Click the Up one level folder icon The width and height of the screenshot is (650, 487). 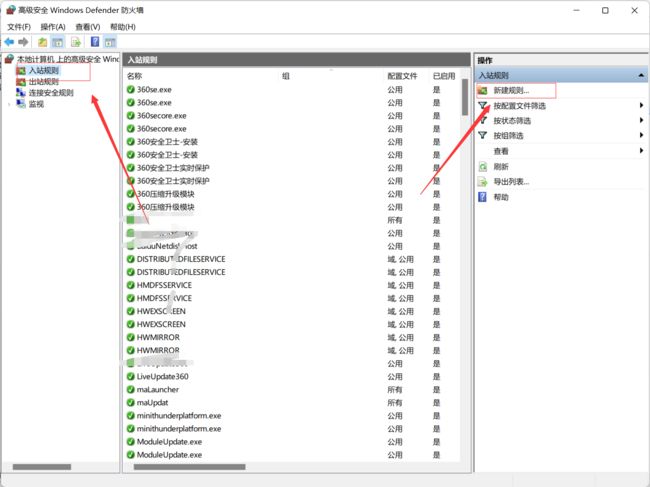42,42
